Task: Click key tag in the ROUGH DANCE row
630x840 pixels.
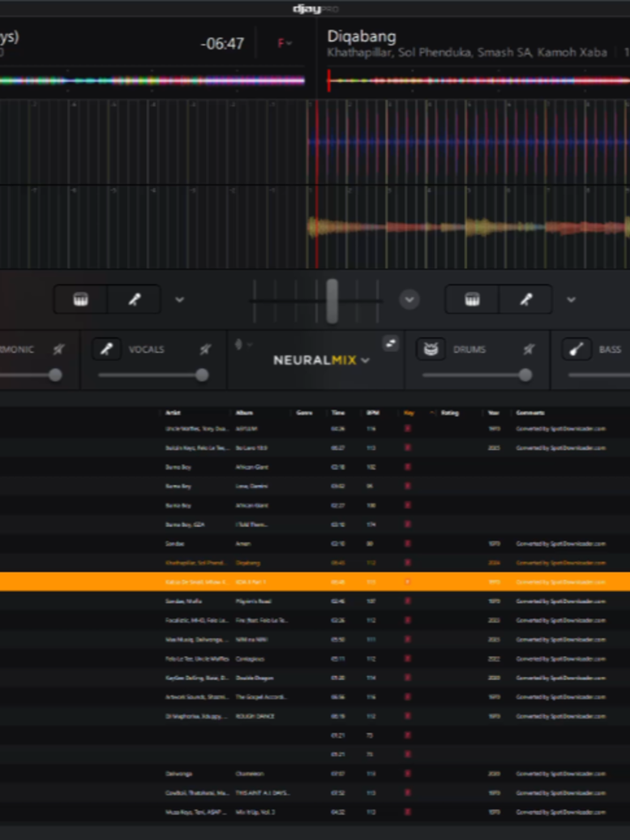Action: point(408,716)
